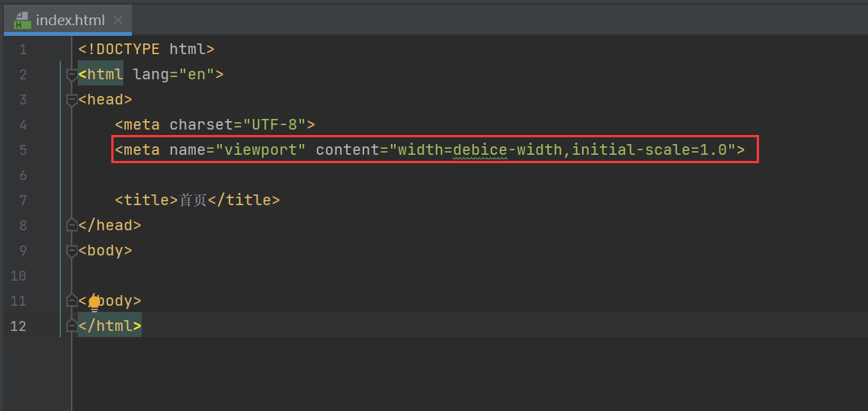The height and width of the screenshot is (411, 868).
Task: Close the index.html tab
Action: coord(117,21)
